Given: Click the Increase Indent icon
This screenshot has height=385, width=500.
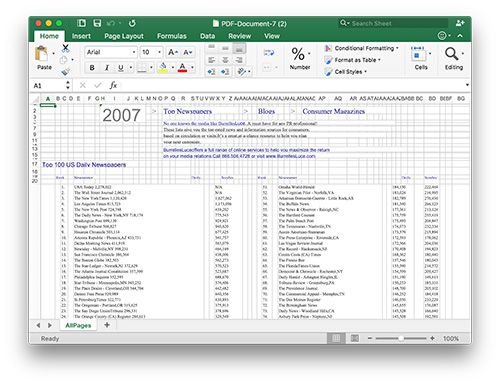Looking at the screenshot, I should point(225,72).
